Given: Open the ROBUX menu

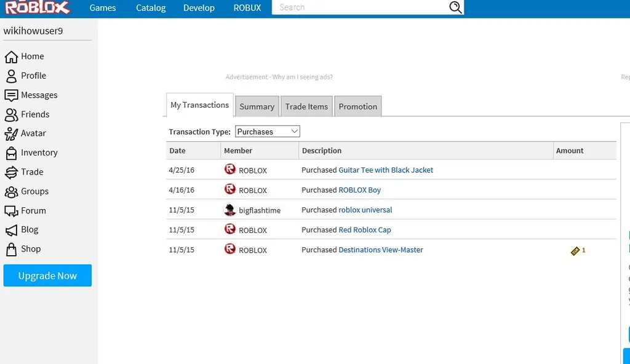Looking at the screenshot, I should tap(247, 7).
